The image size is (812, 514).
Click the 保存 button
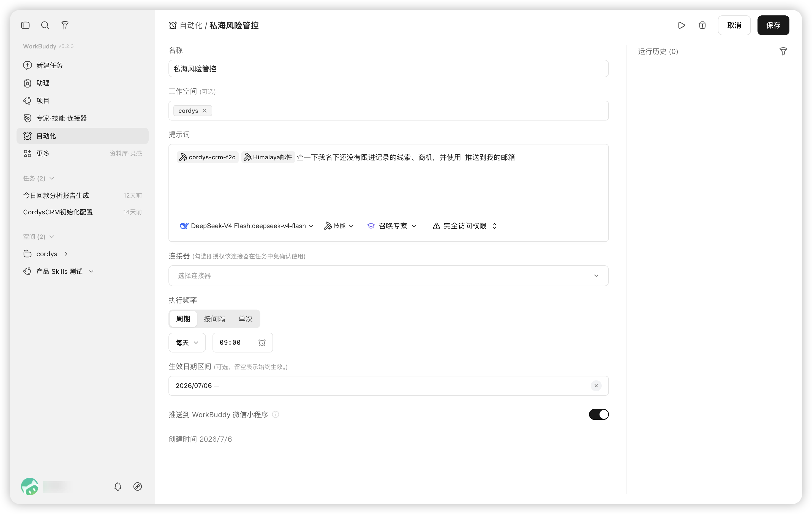pos(773,25)
